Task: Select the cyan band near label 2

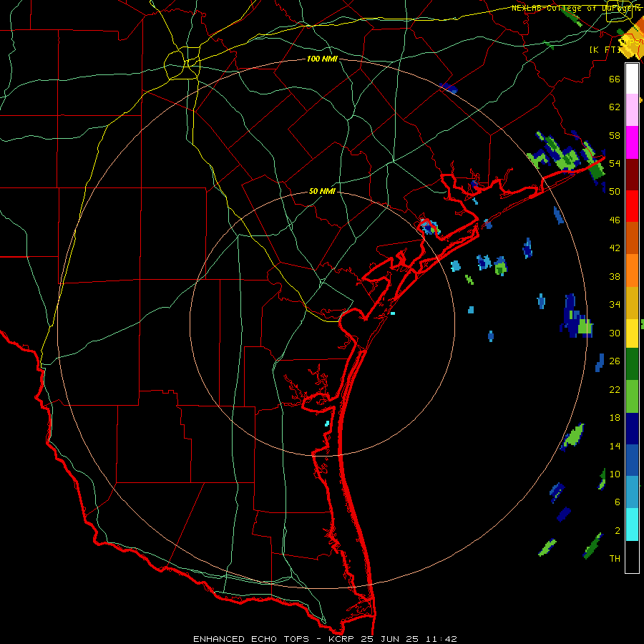Action: pyautogui.click(x=632, y=525)
